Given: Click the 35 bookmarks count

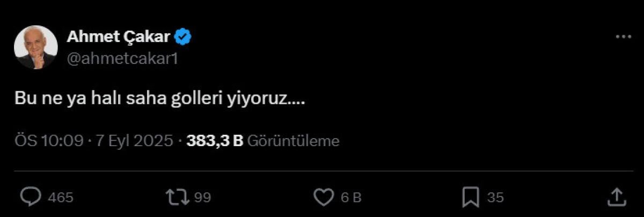Looking at the screenshot, I should [495, 198].
